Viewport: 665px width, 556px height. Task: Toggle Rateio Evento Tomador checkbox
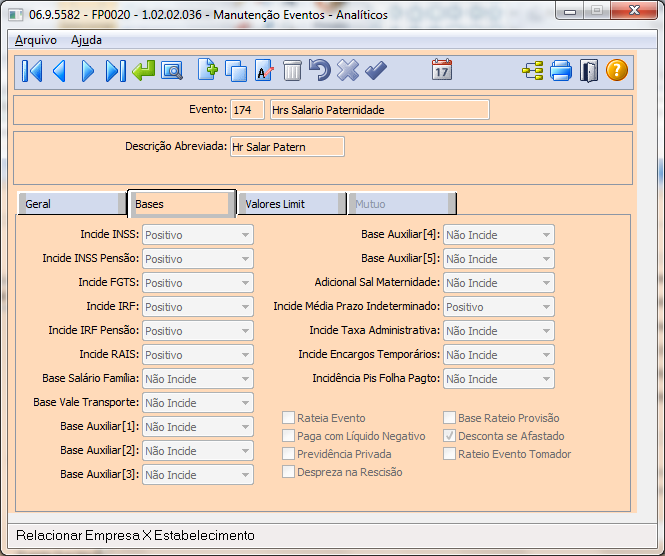click(450, 454)
